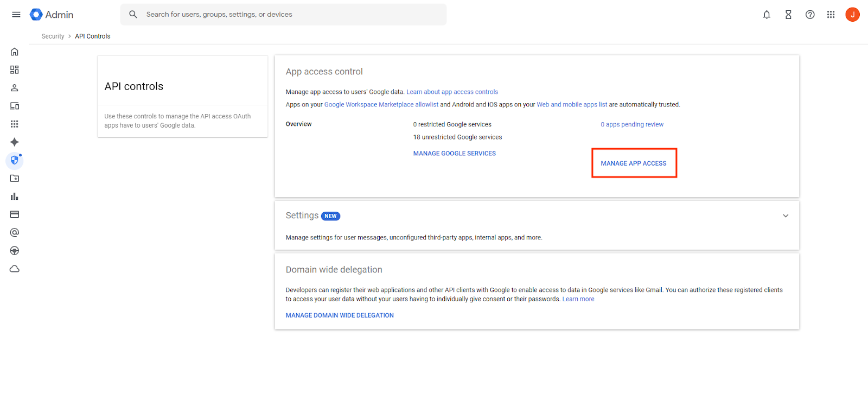Focus the admin search field
Screen dimensions: 868x412
click(284, 15)
